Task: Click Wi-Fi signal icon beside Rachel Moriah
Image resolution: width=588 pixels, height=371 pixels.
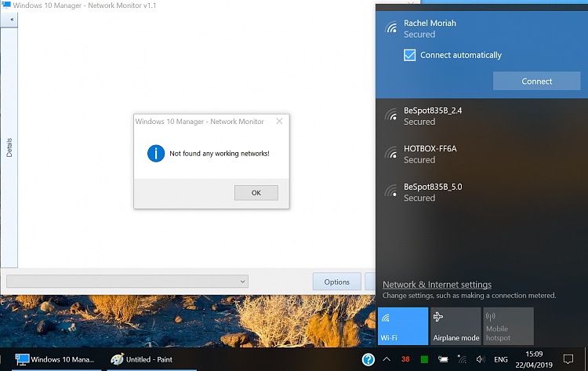Action: point(391,27)
